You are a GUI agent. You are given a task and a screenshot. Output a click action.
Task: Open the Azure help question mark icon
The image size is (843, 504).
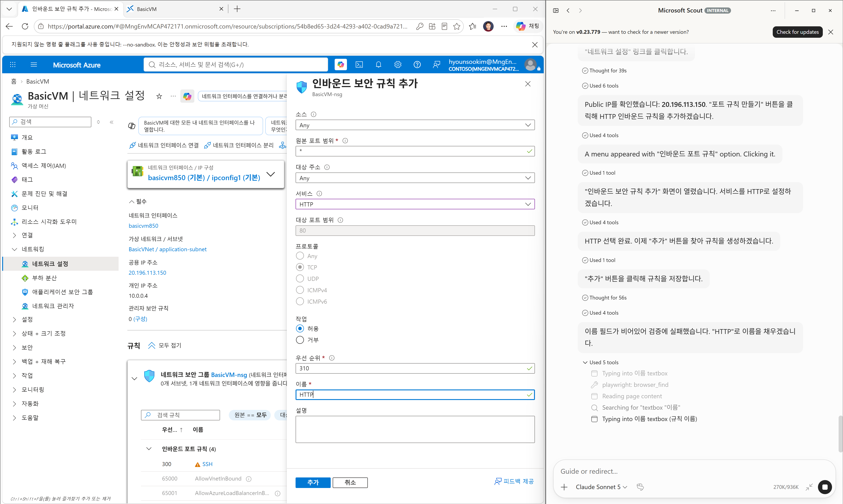[x=417, y=65]
